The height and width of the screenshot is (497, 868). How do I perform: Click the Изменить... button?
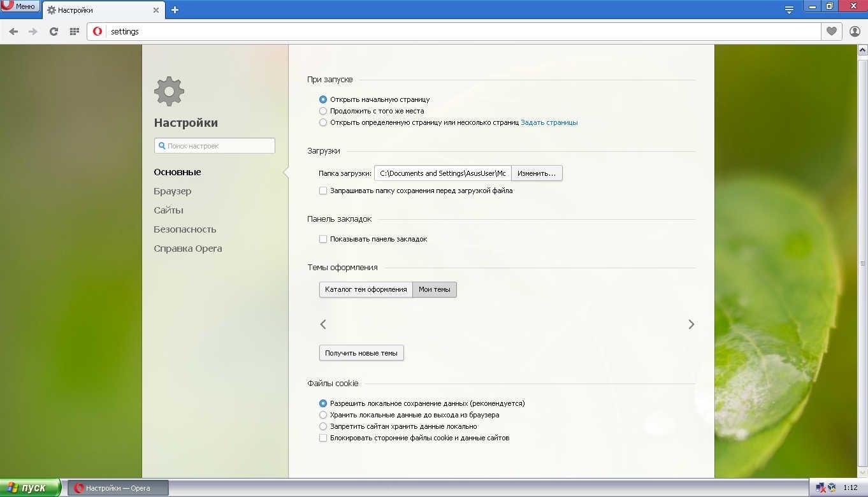pos(537,173)
